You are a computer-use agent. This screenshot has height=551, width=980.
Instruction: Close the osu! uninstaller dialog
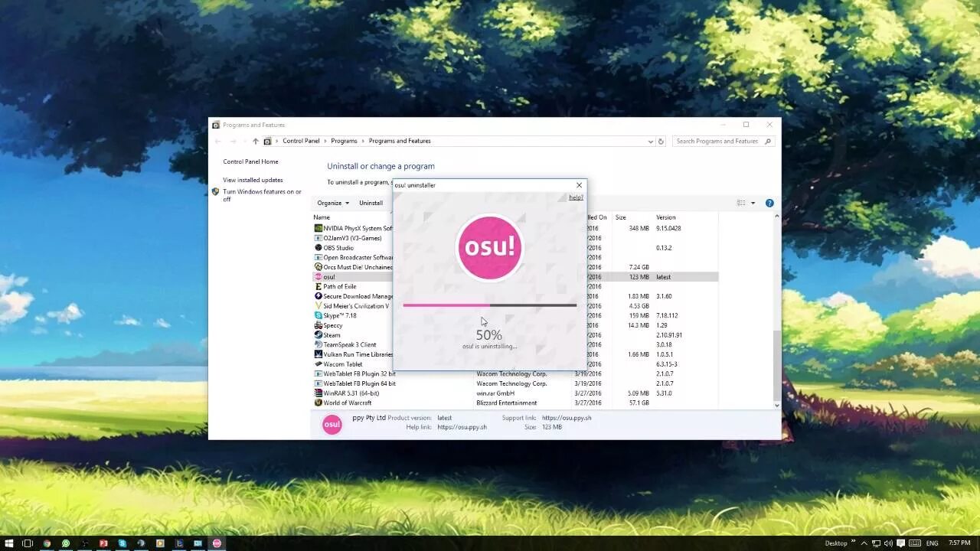tap(579, 185)
